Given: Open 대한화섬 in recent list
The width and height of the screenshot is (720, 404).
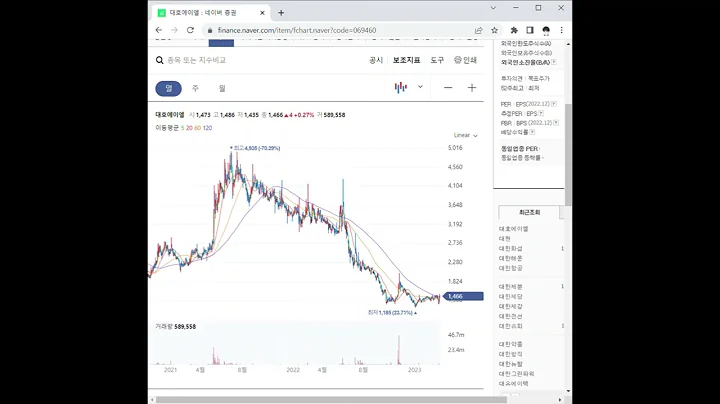Looking at the screenshot, I should coord(511,248).
